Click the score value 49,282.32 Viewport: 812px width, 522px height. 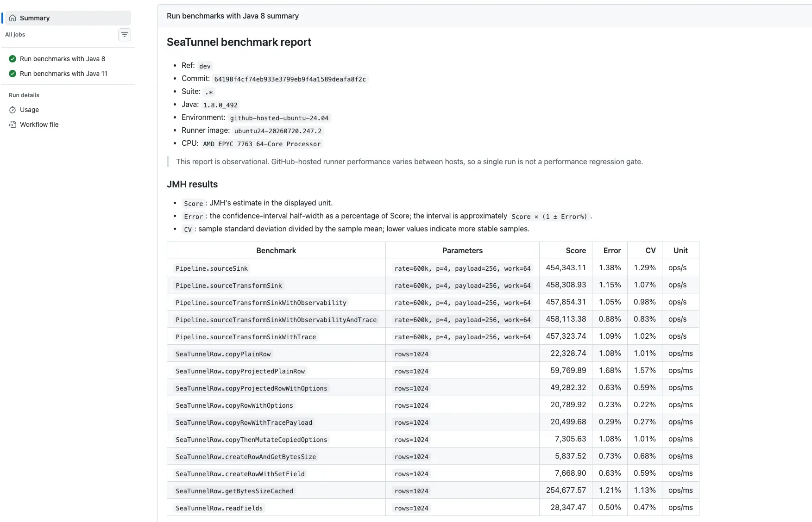[568, 387]
